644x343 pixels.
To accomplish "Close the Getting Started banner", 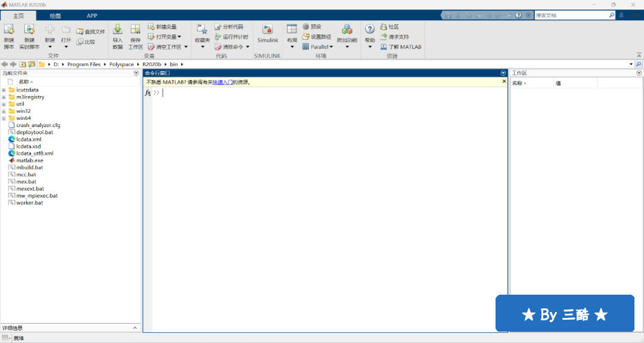I will tap(504, 81).
